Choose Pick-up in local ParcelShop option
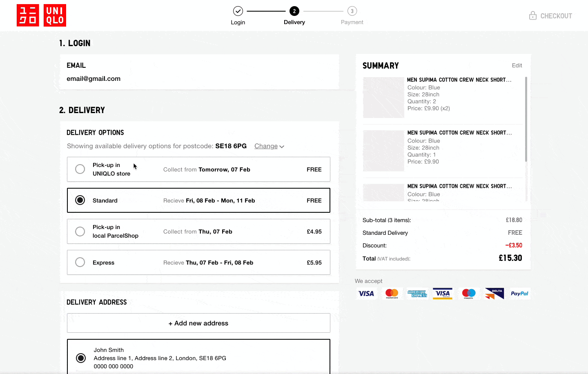Image resolution: width=588 pixels, height=374 pixels. pyautogui.click(x=198, y=232)
